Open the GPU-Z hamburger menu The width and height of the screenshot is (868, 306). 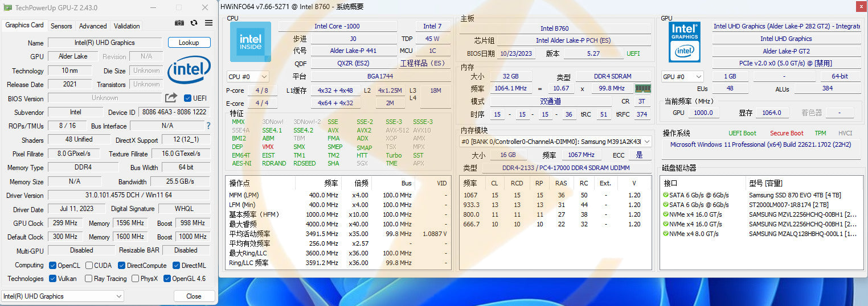[208, 23]
